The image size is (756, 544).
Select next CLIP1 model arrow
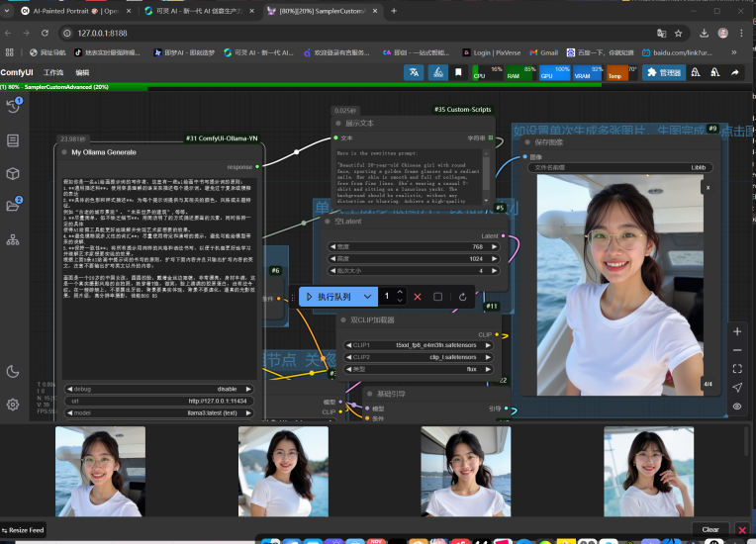click(488, 345)
